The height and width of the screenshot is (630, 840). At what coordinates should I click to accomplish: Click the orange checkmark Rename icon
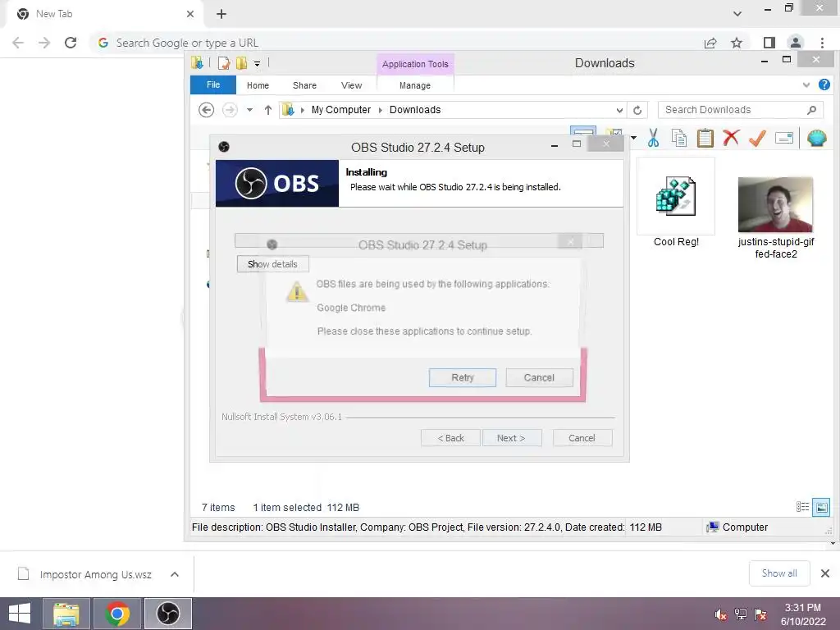pos(757,138)
